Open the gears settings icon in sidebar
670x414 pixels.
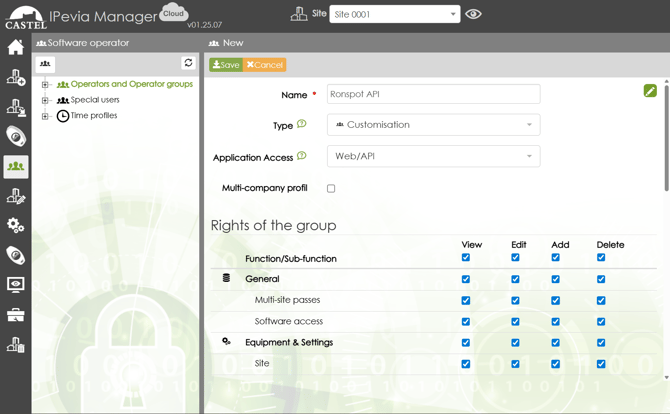(x=15, y=225)
